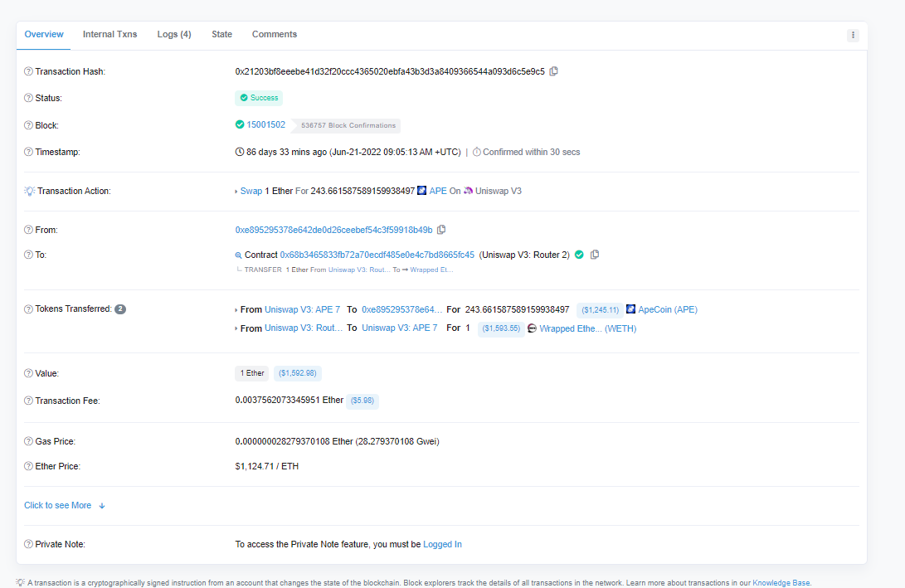Expand the Swap transaction action arrow
The image size is (905, 588).
(236, 192)
